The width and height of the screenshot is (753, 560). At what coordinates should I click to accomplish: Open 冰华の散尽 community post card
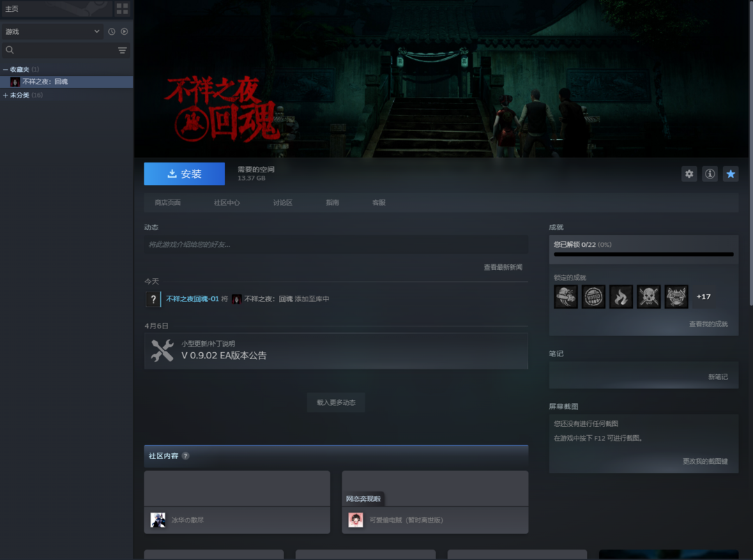coord(237,502)
